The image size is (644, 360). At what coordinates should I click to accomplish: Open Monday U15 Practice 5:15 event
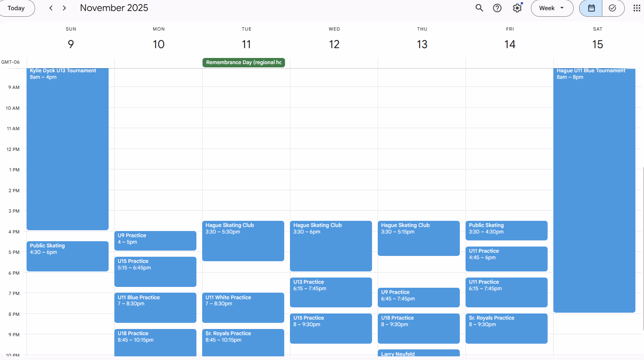click(155, 272)
